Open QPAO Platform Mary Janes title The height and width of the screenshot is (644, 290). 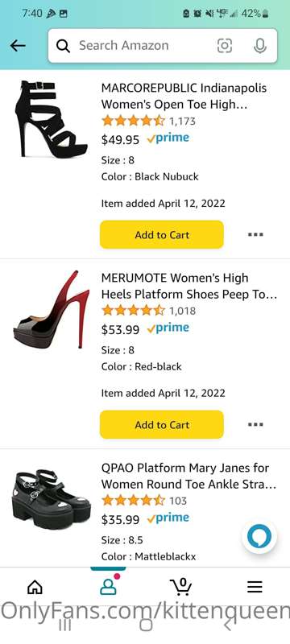[189, 476]
